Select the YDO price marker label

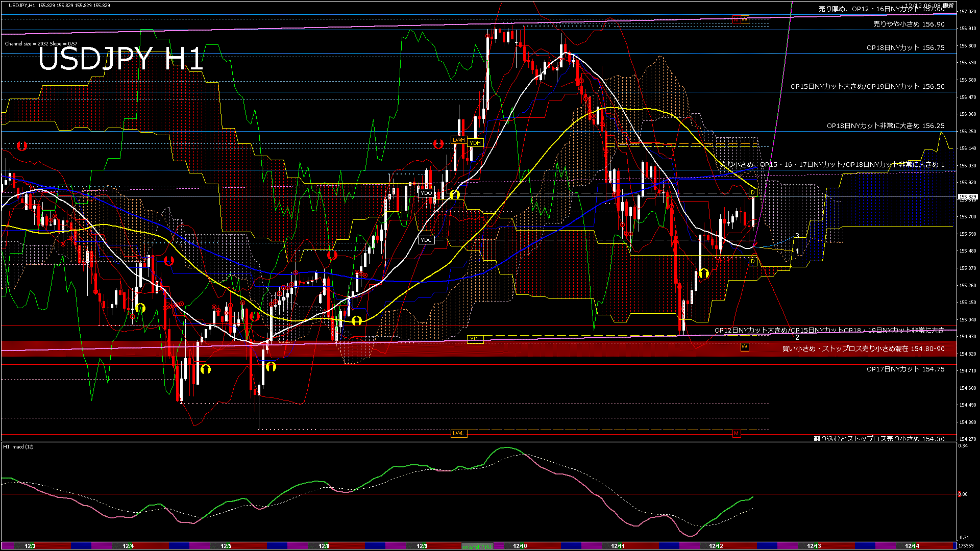tap(426, 193)
